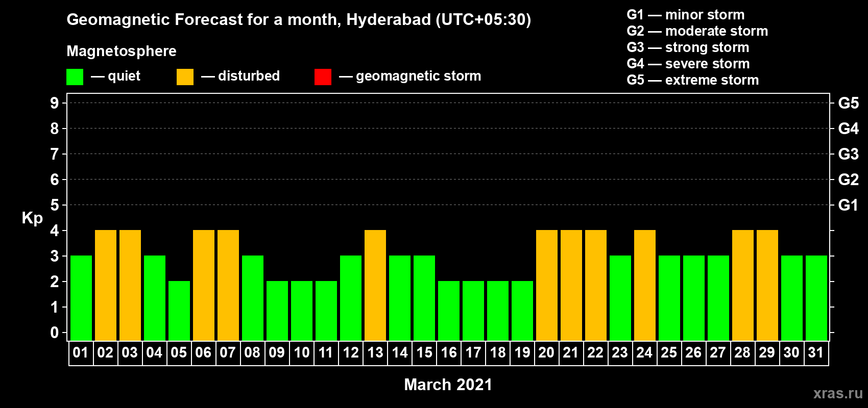Click the 'G2 — moderate storm' legend line
Viewport: 868px width, 408px height.
coord(697,31)
